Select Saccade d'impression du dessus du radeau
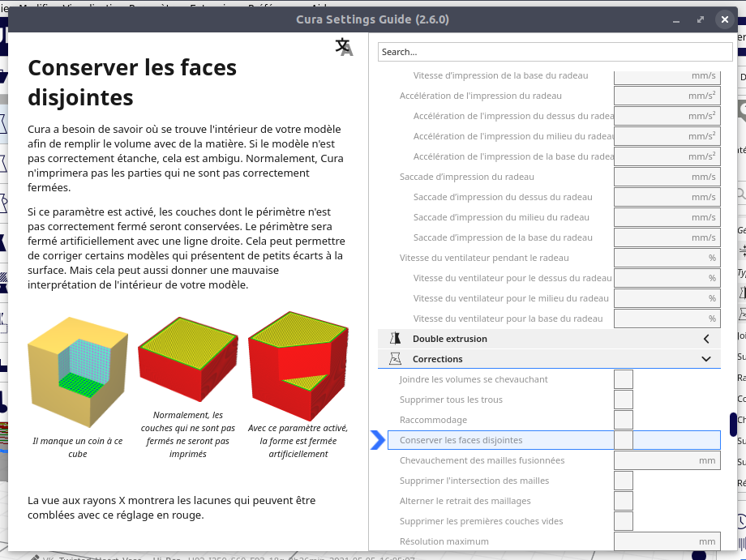 [503, 197]
